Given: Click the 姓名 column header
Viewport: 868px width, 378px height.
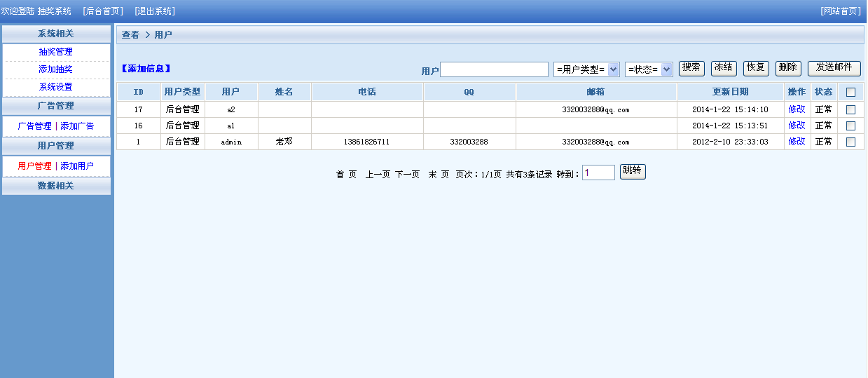Looking at the screenshot, I should click(x=284, y=92).
